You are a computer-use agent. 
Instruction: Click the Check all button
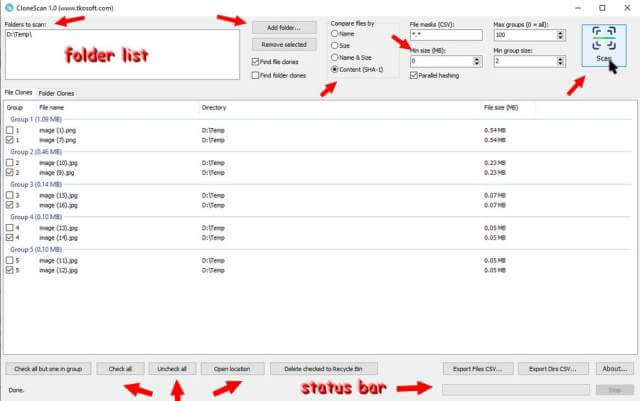[x=120, y=369]
